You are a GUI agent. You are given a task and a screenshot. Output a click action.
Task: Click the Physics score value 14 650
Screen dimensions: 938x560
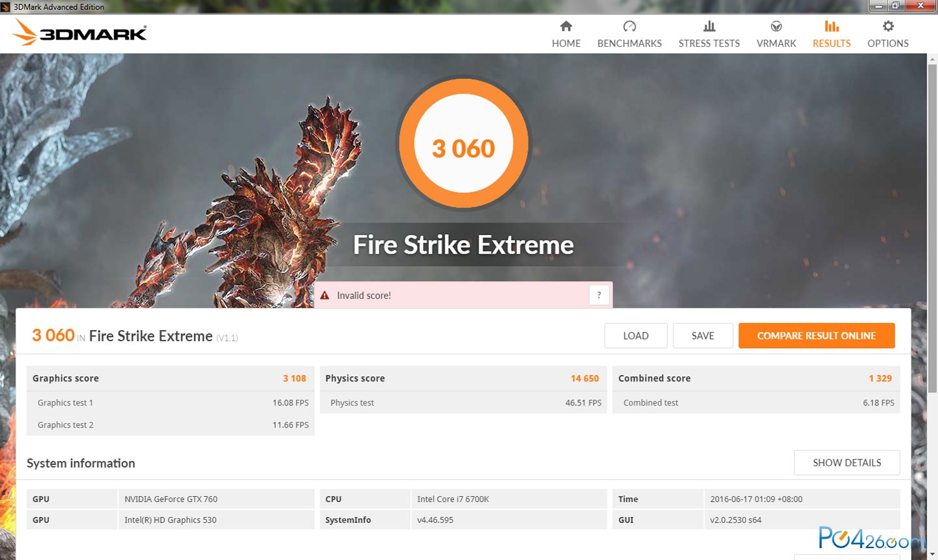585,378
